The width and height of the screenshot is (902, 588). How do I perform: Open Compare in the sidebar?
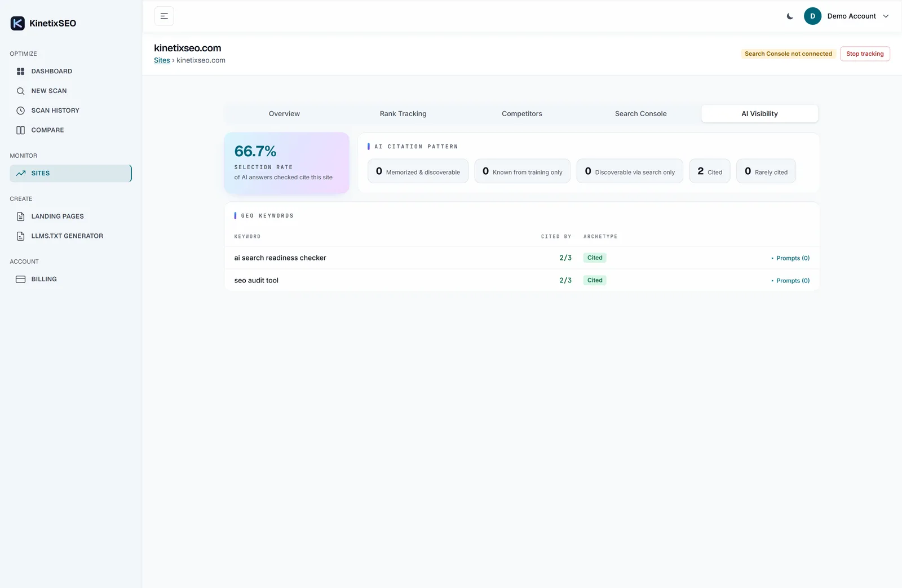(70, 130)
